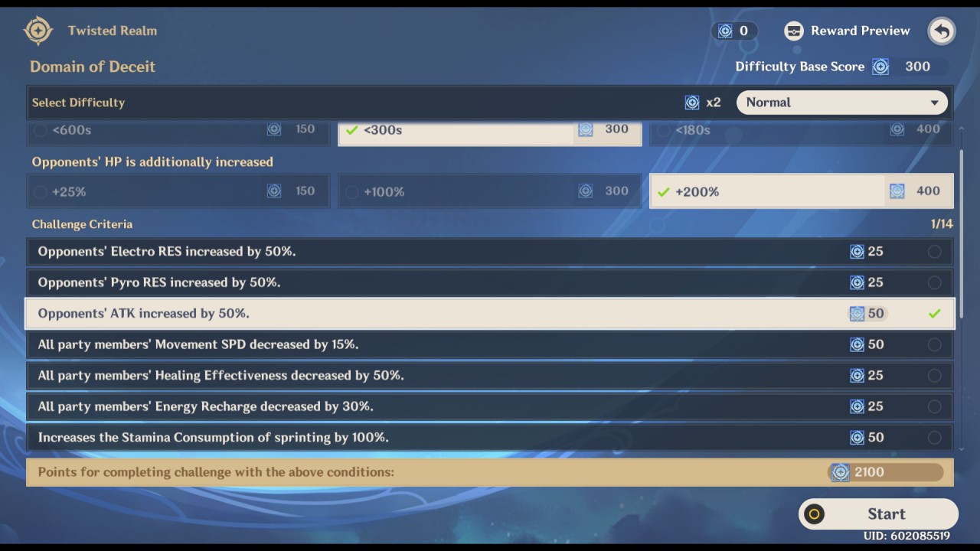
Task: Click the dropdown arrow next to Normal
Action: (934, 103)
